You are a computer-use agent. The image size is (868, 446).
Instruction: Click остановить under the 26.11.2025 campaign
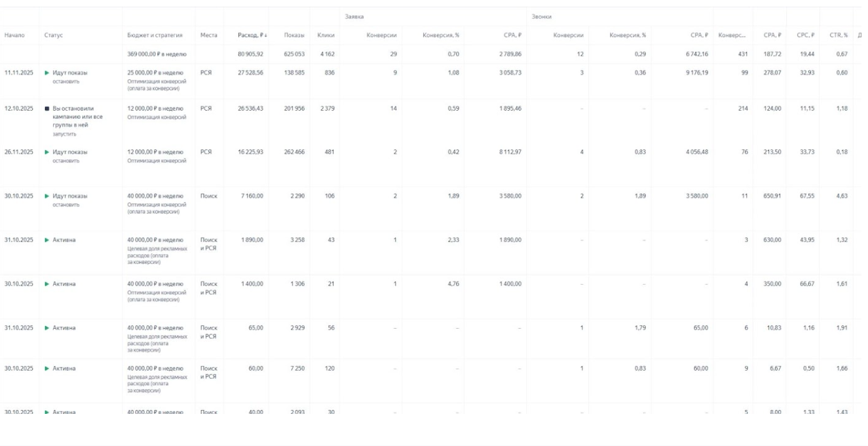(66, 161)
